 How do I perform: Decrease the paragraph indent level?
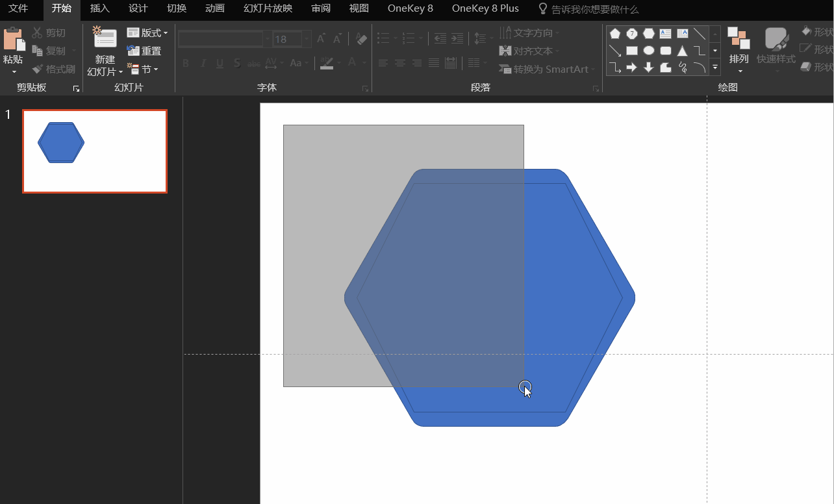point(440,39)
